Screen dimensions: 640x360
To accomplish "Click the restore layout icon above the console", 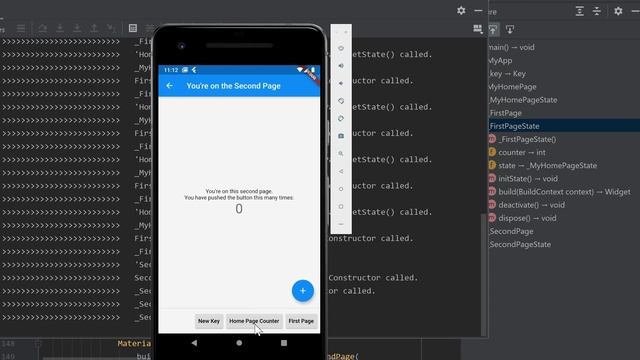I will click(x=478, y=29).
